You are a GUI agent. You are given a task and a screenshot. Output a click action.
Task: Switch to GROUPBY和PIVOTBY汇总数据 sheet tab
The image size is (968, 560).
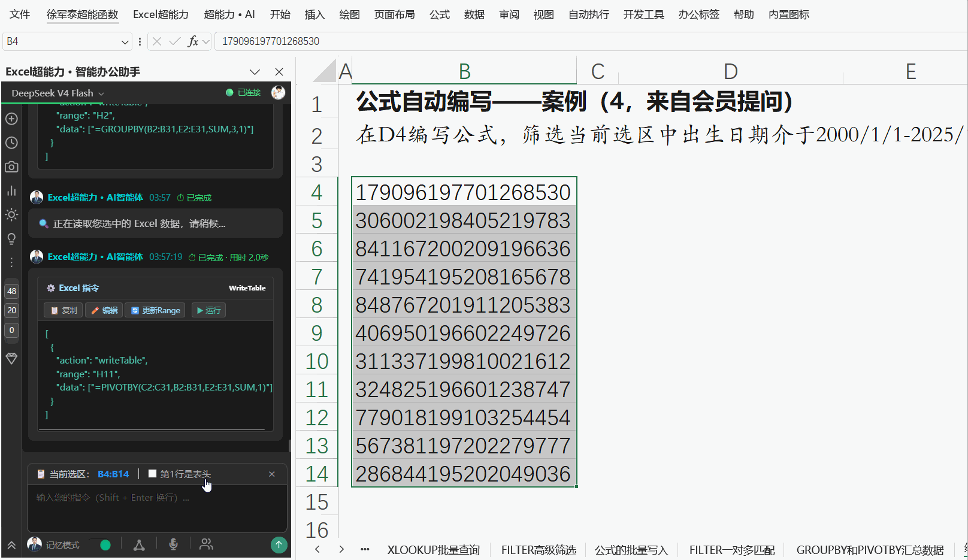pos(870,550)
